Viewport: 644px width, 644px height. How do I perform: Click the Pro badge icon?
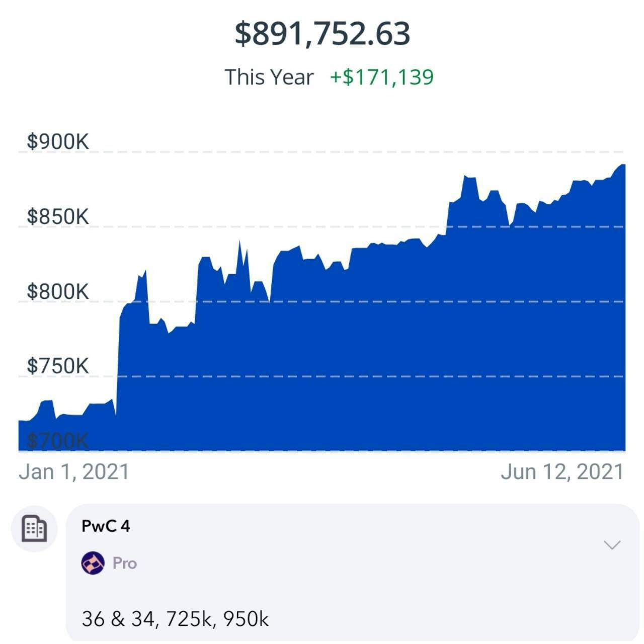[93, 563]
